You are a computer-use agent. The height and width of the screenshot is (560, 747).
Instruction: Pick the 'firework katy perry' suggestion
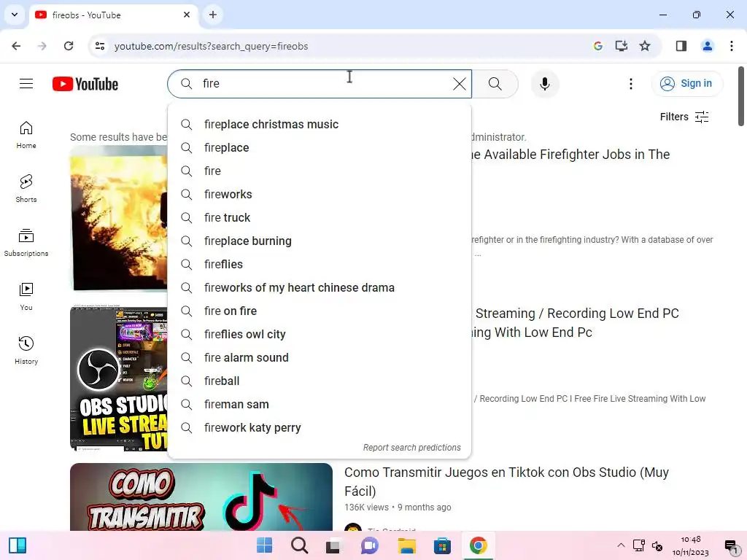pyautogui.click(x=320, y=427)
